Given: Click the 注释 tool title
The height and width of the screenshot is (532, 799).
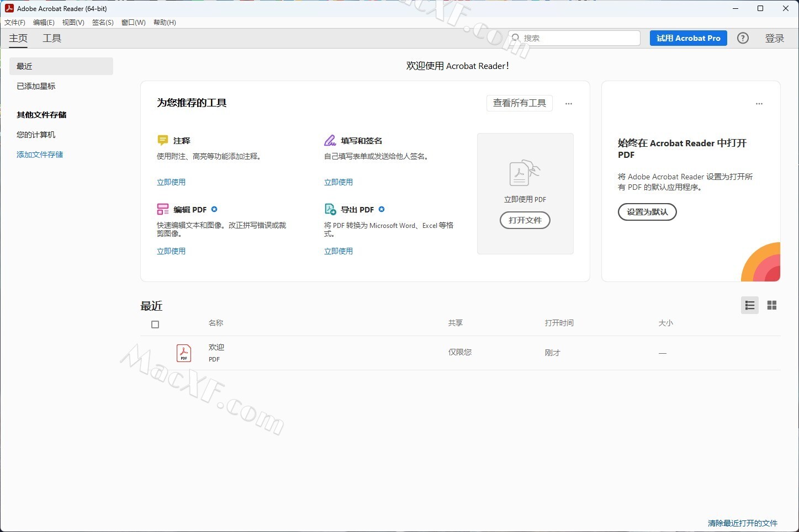Looking at the screenshot, I should point(182,141).
